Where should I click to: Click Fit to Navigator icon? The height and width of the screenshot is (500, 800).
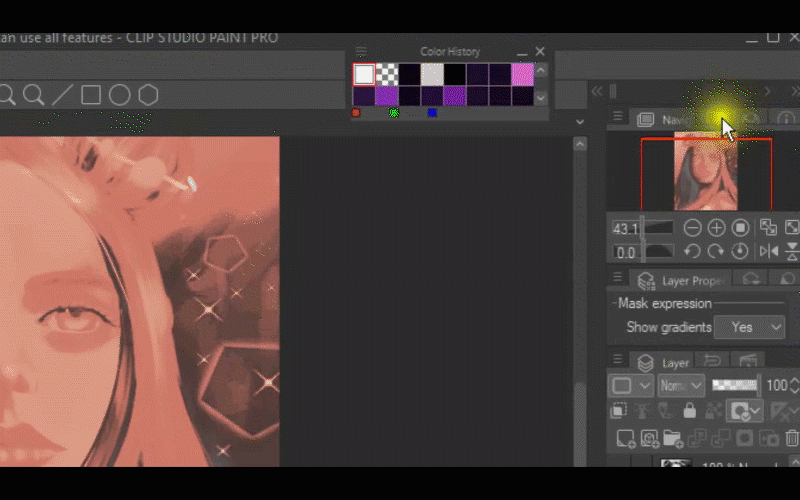click(768, 228)
